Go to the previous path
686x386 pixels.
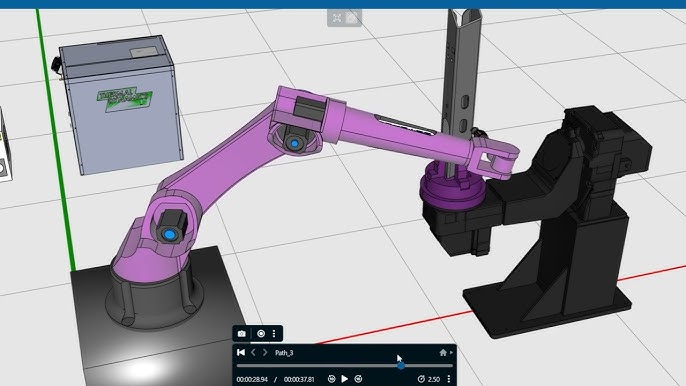click(x=253, y=352)
